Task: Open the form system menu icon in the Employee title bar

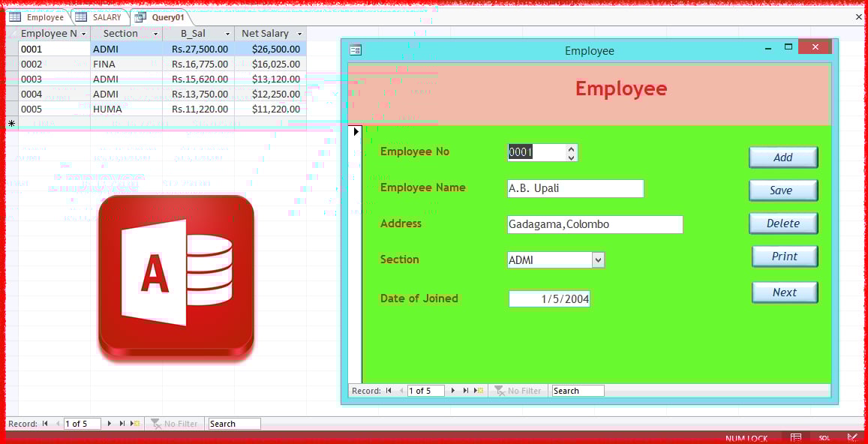Action: [x=355, y=50]
